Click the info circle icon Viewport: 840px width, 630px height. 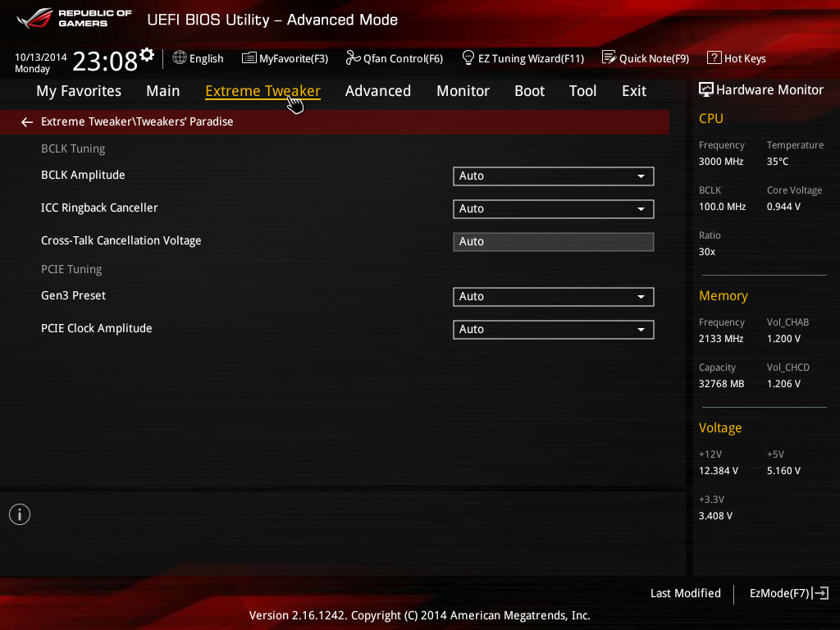20,514
